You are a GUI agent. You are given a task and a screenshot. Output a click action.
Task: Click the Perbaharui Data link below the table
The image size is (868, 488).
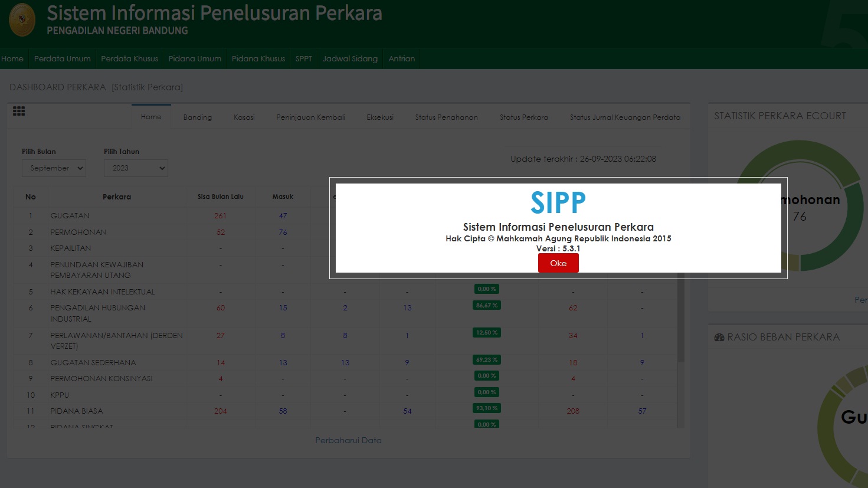(348, 440)
